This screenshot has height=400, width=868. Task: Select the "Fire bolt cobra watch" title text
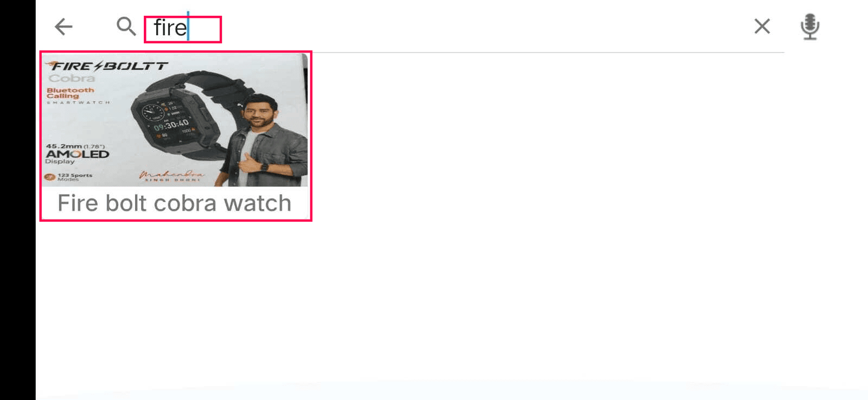(175, 203)
